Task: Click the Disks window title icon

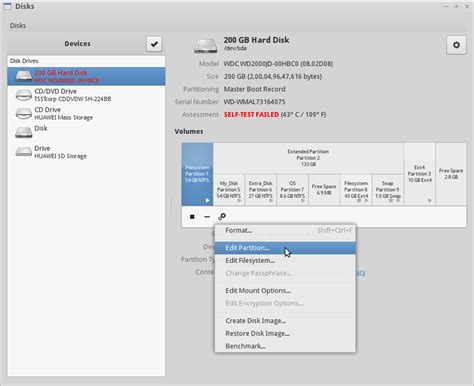Action: [x=7, y=6]
